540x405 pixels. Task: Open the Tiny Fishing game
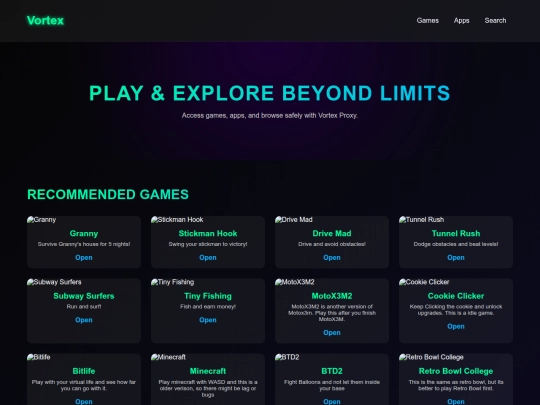208,320
